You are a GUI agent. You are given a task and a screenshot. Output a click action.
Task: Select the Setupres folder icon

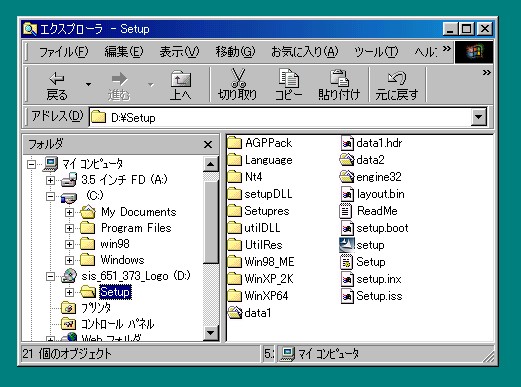point(234,211)
